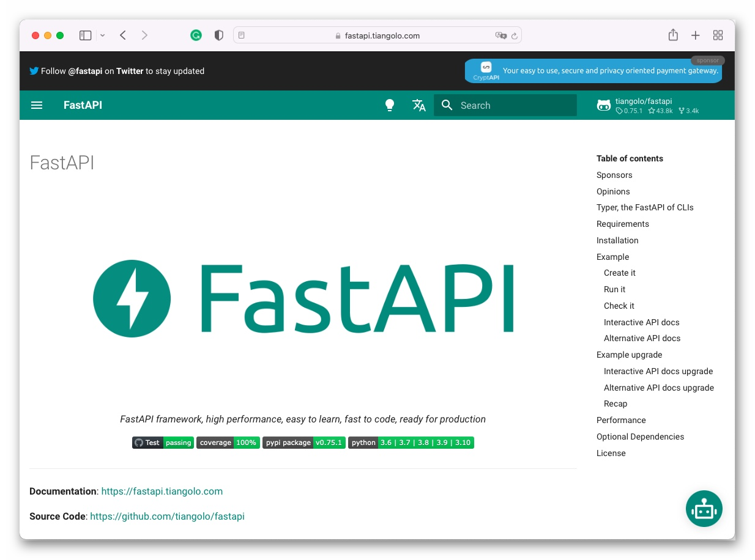Open the chatbot robot button

pos(704,509)
